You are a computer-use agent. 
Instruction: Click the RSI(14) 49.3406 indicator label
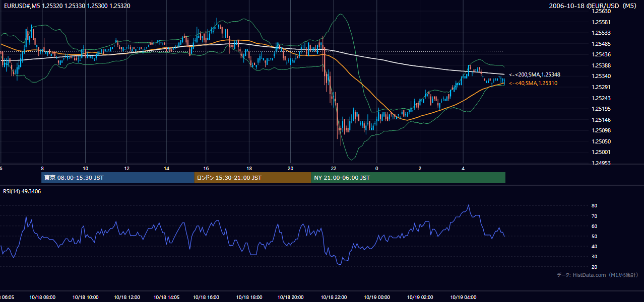(22, 191)
